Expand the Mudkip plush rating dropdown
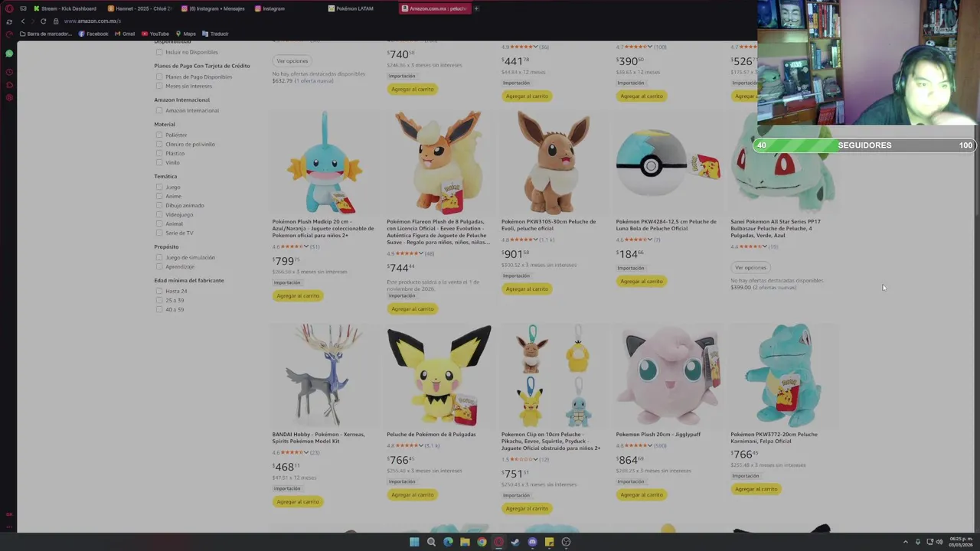Viewport: 980px width, 551px height. [306, 246]
